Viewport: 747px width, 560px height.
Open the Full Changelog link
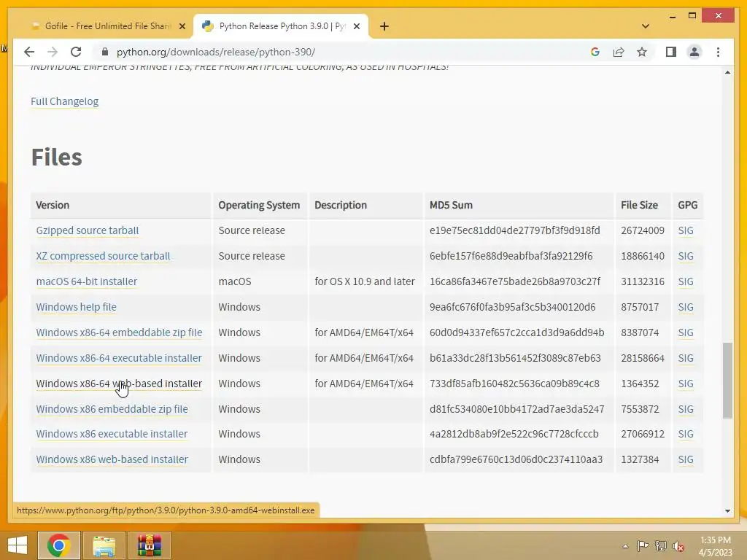[x=65, y=101]
